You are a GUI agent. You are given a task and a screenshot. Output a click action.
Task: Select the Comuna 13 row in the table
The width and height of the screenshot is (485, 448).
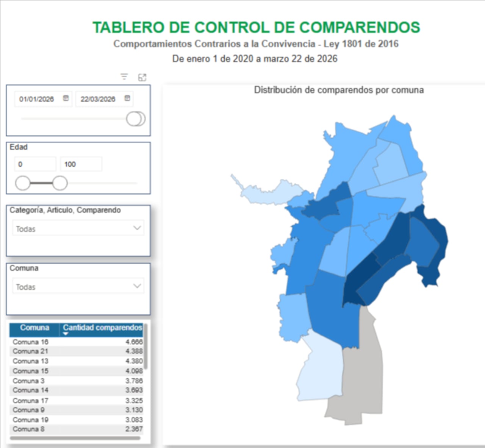coord(57,361)
